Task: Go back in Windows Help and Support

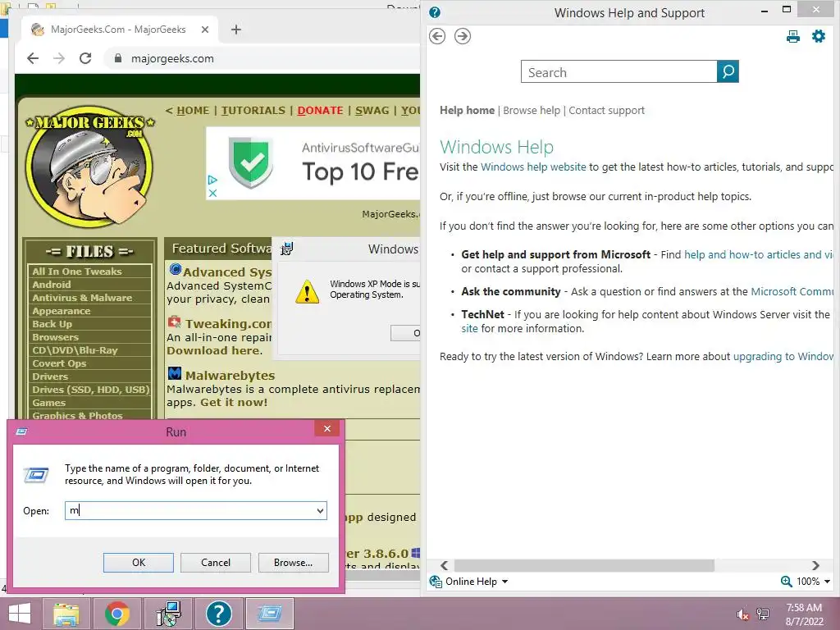Action: [x=437, y=36]
